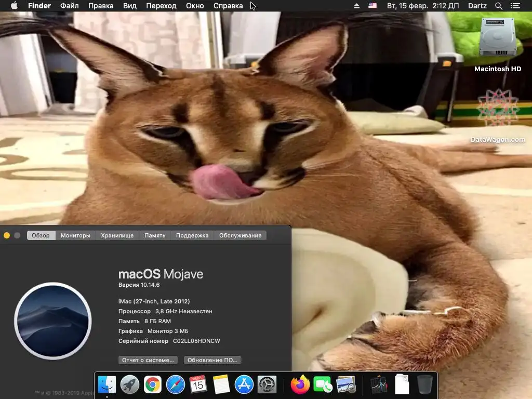Image resolution: width=532 pixels, height=399 pixels.
Task: Open Finder from the Dock
Action: tap(107, 384)
